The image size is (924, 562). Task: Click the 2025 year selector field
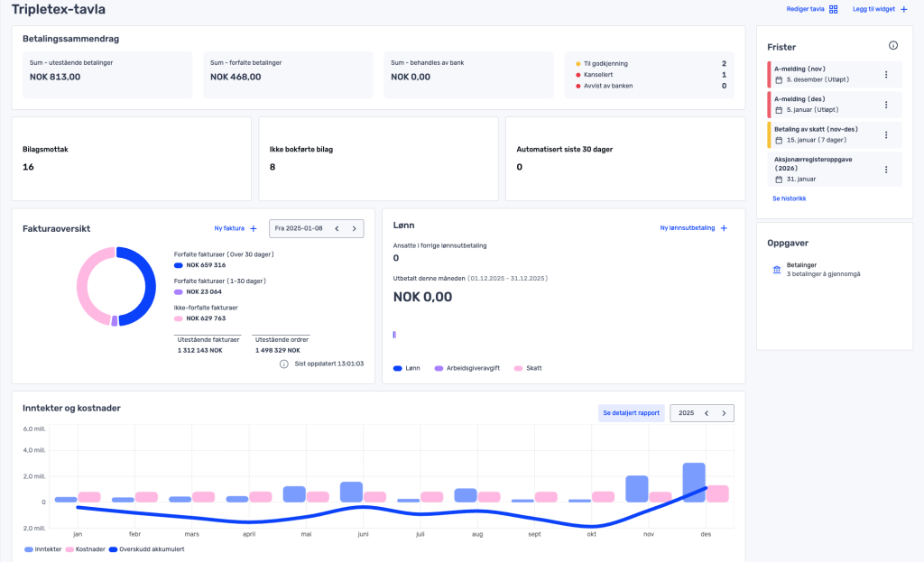coord(702,413)
